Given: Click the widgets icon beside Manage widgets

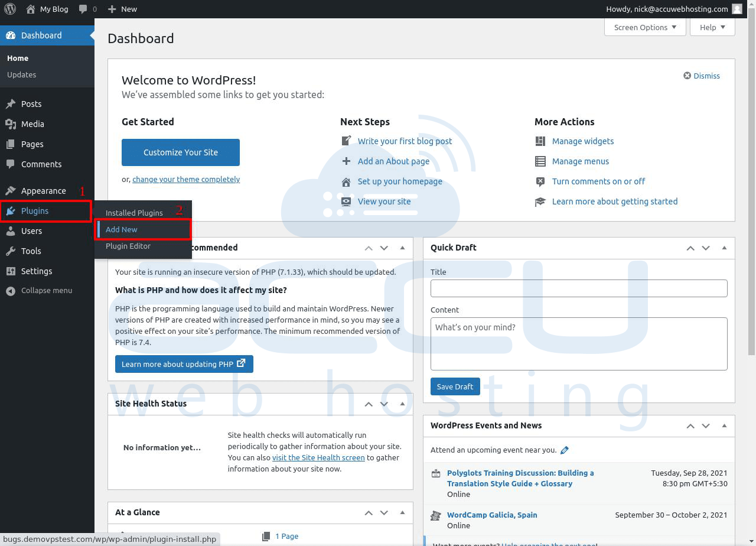Looking at the screenshot, I should (540, 141).
